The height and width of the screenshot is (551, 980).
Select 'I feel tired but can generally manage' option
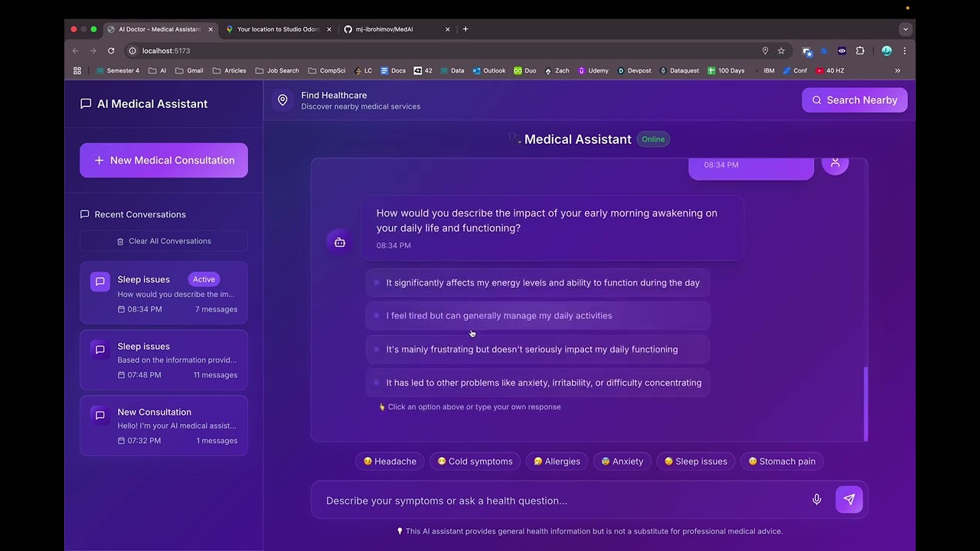537,315
